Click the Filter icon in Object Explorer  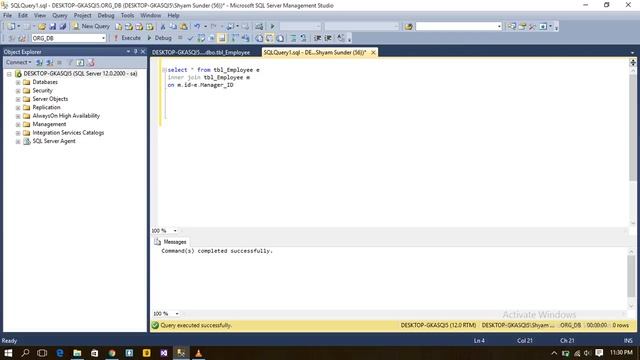(70, 62)
